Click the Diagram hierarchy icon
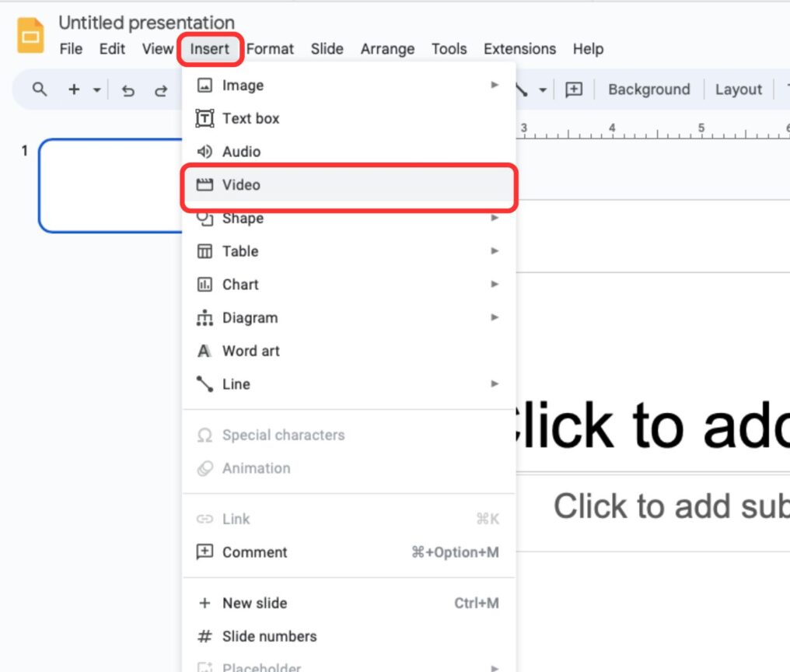The height and width of the screenshot is (672, 790). point(204,317)
